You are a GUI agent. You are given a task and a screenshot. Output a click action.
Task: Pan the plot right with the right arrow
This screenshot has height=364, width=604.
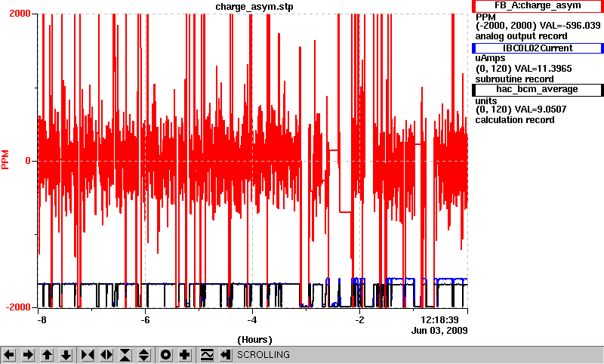pos(28,355)
